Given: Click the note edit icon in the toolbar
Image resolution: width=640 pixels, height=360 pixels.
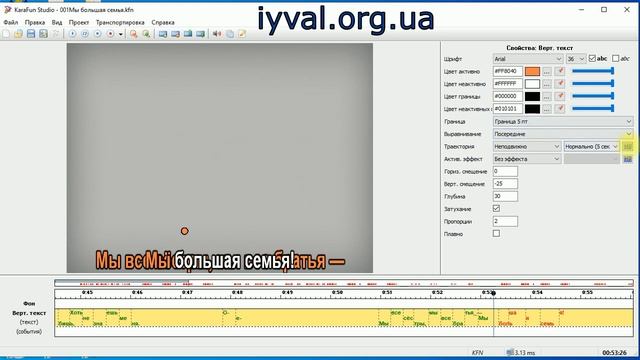Looking at the screenshot, I should coord(242,34).
